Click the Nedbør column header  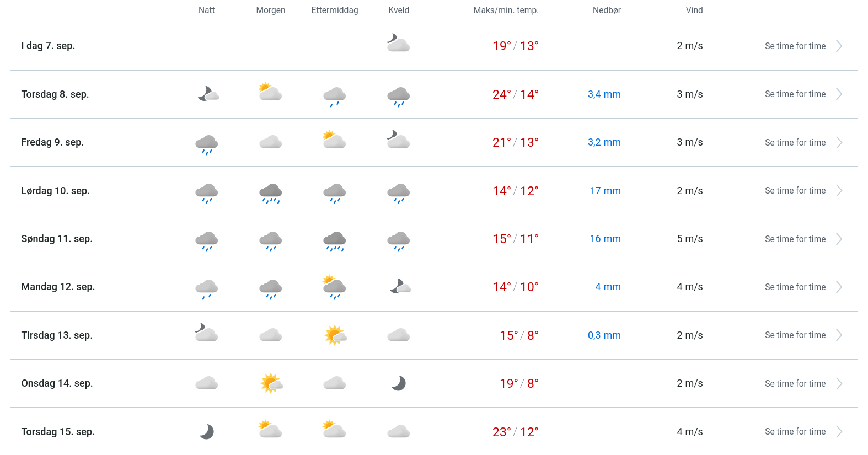607,10
